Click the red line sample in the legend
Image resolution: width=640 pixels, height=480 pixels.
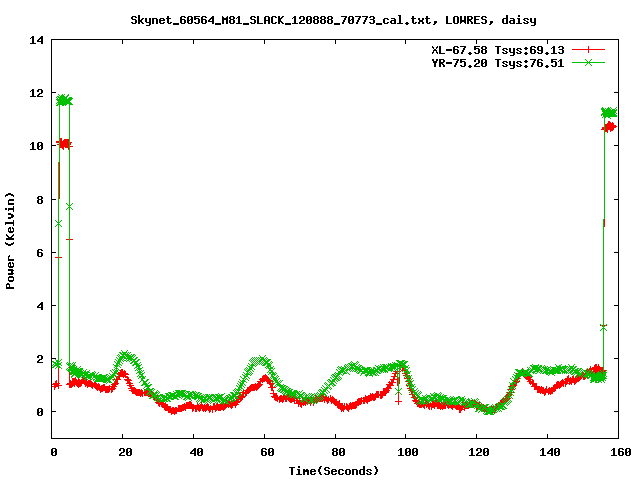coord(588,50)
